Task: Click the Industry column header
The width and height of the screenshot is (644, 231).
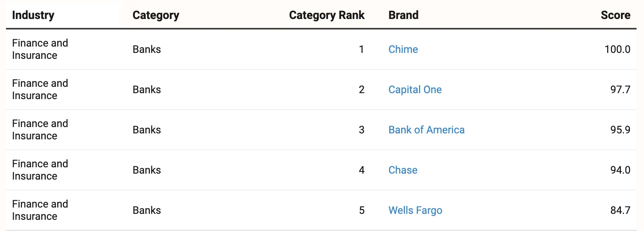Action: 33,15
